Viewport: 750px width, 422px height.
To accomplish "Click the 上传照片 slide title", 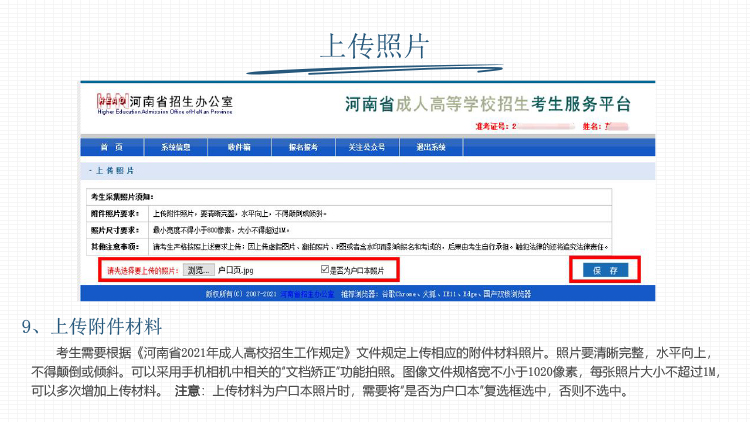I will (374, 45).
